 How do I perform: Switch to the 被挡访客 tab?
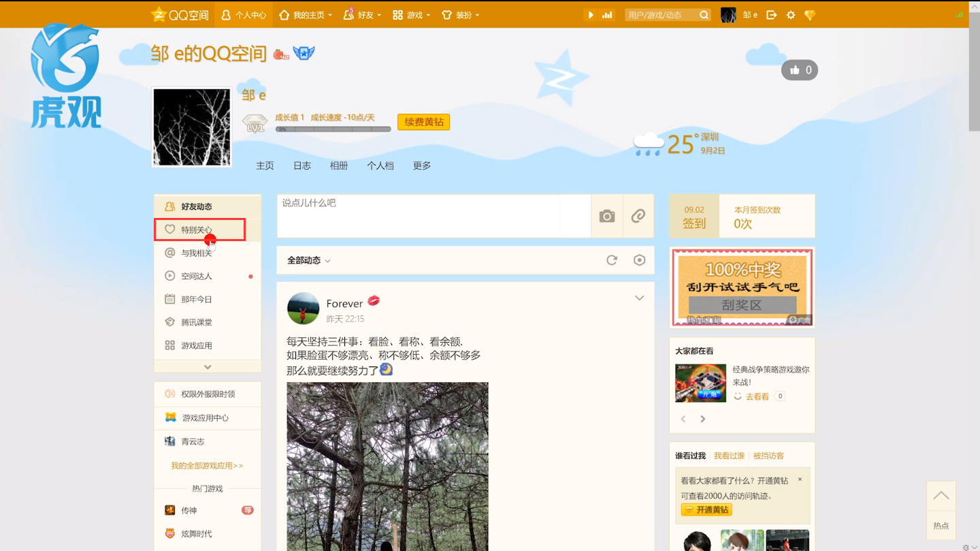(x=768, y=456)
